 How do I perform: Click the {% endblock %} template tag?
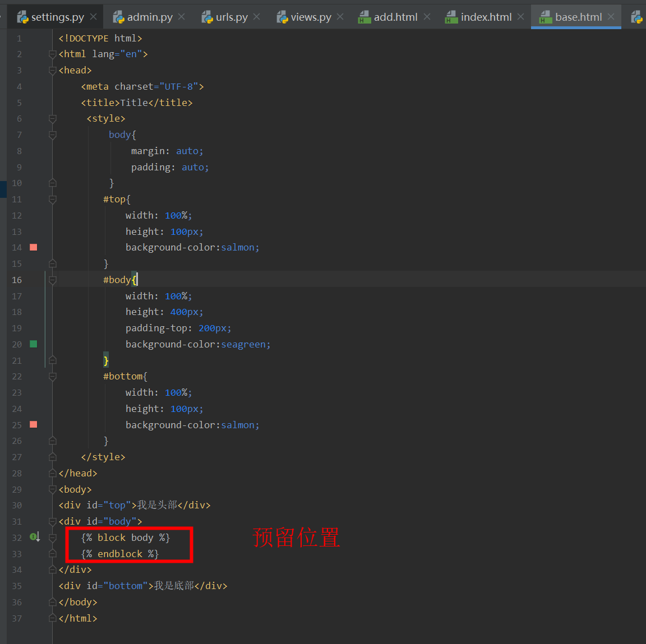[x=120, y=554]
